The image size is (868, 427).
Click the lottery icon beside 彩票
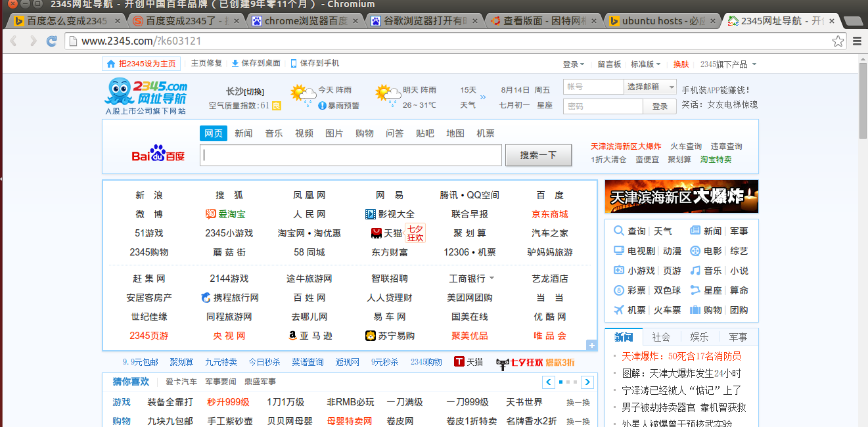click(x=618, y=290)
